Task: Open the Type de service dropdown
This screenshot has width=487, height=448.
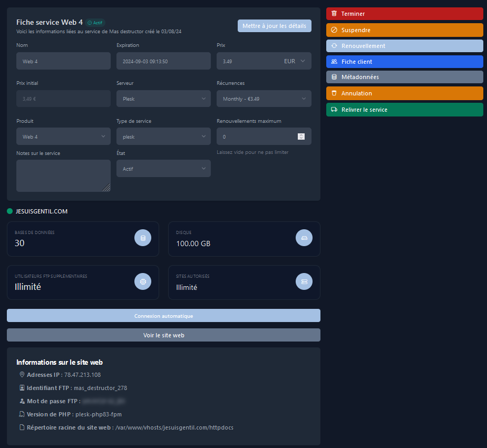Action: 163,137
